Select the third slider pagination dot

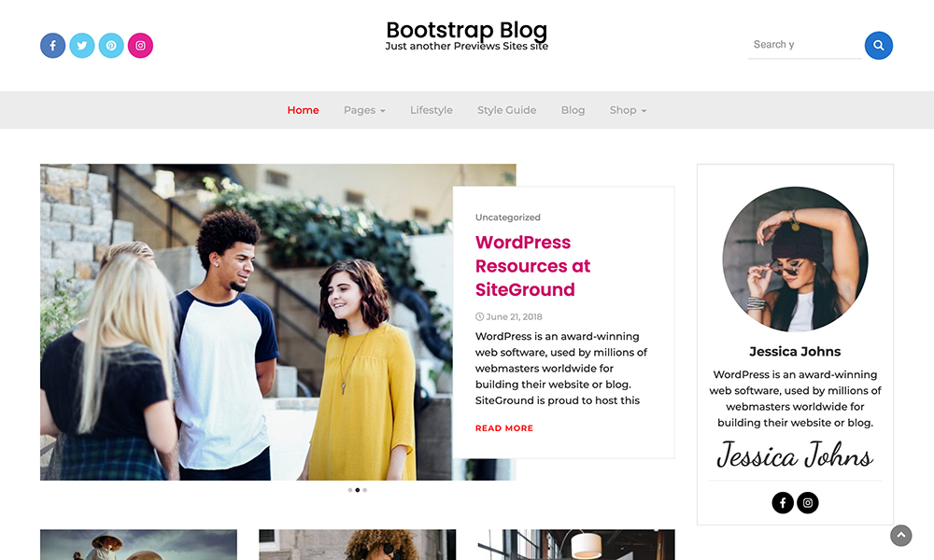click(365, 490)
